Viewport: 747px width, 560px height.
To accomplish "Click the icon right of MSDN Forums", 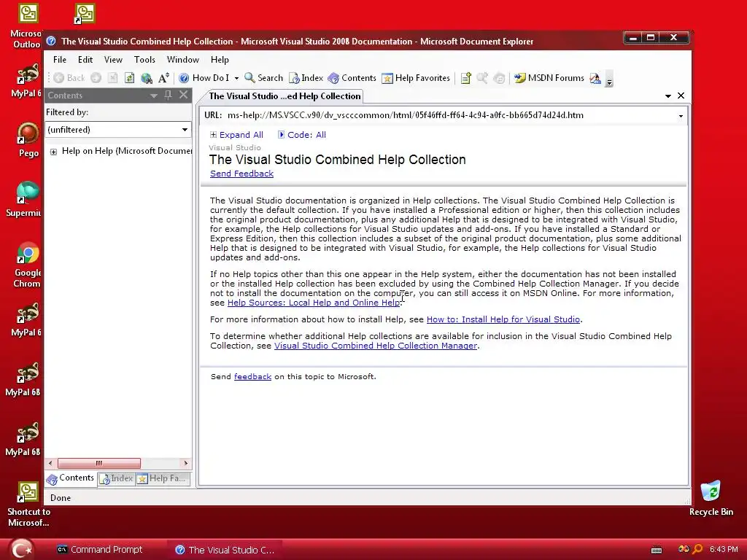I will click(595, 77).
